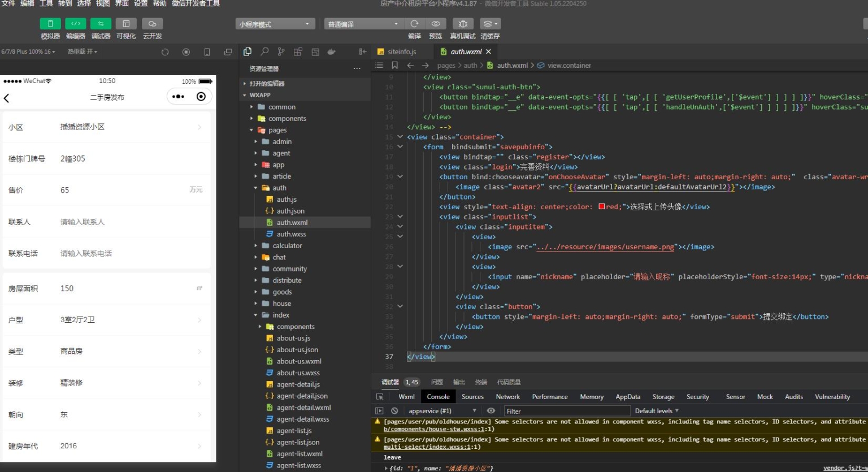
Task: Switch to the Network devtools tab
Action: (507, 397)
